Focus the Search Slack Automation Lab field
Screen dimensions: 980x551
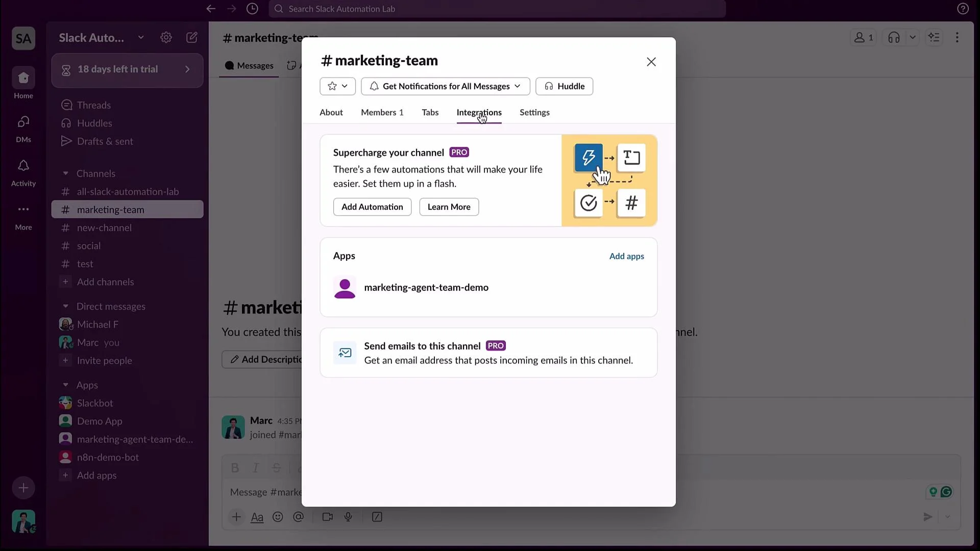point(497,9)
